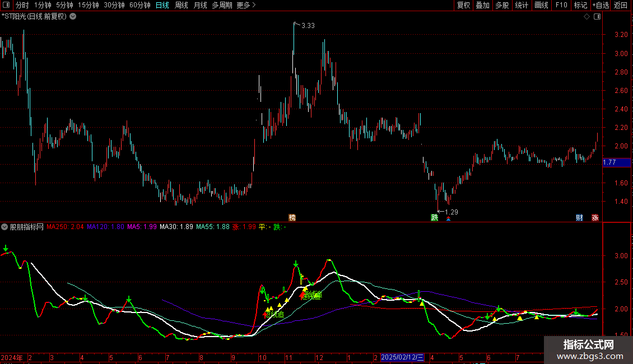The height and width of the screenshot is (364, 633).
Task: Select the 15分钟 period
Action: coord(89,5)
